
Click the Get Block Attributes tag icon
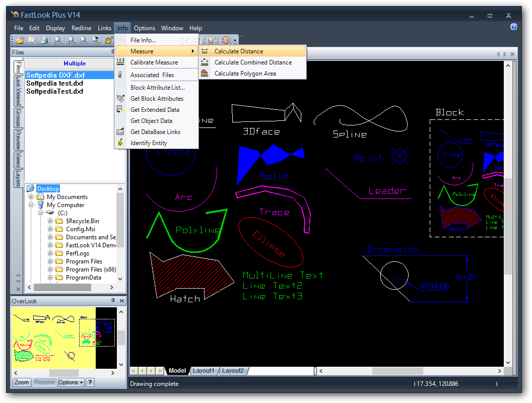click(x=120, y=98)
